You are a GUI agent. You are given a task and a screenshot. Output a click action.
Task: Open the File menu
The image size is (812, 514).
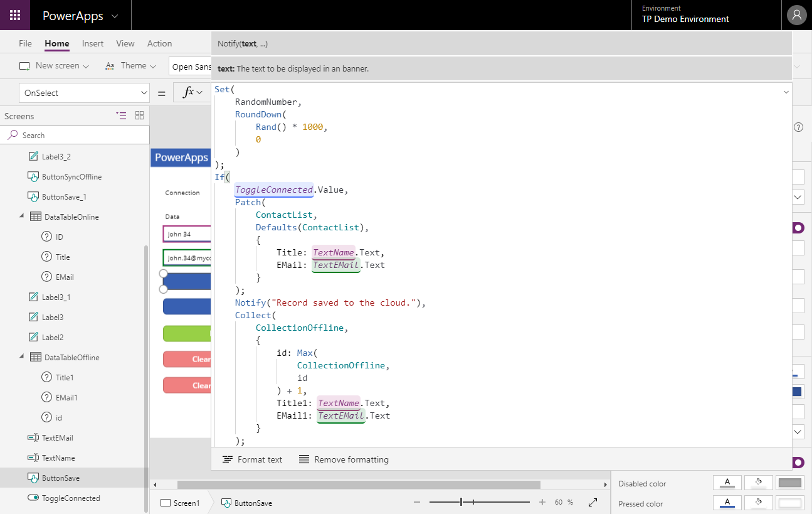click(x=25, y=43)
